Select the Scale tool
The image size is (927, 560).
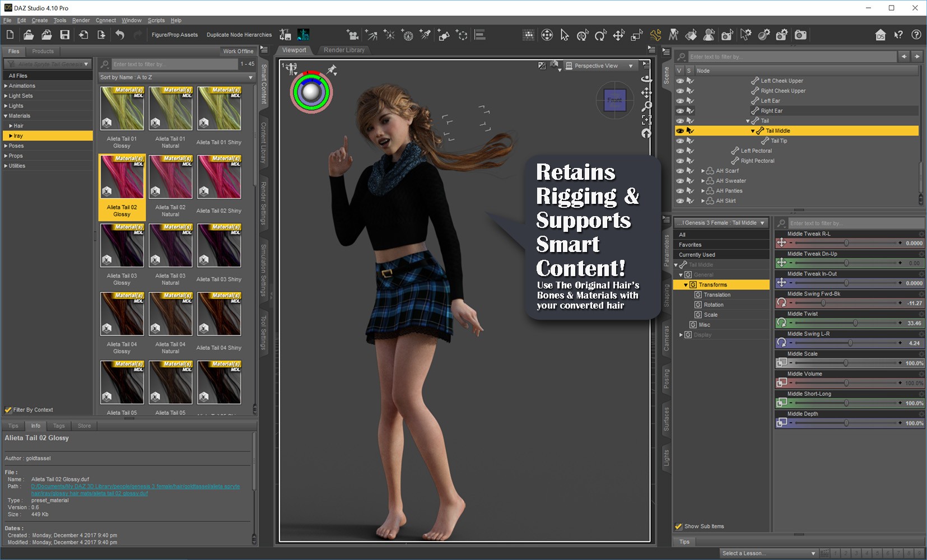coord(636,35)
